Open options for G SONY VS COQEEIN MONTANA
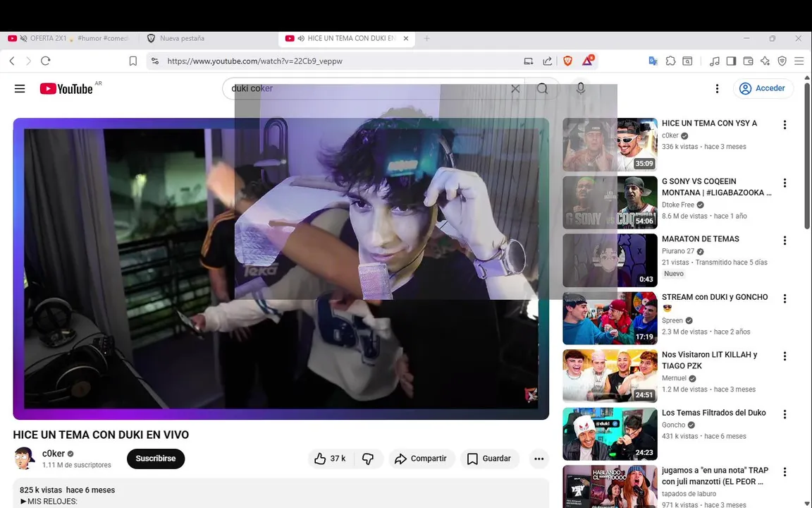 click(785, 183)
